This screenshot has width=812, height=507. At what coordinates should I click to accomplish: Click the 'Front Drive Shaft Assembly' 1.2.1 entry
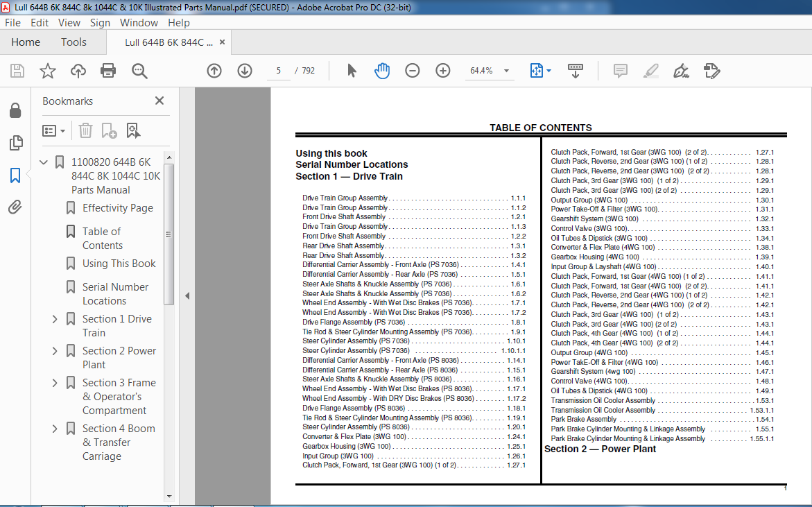click(x=414, y=217)
